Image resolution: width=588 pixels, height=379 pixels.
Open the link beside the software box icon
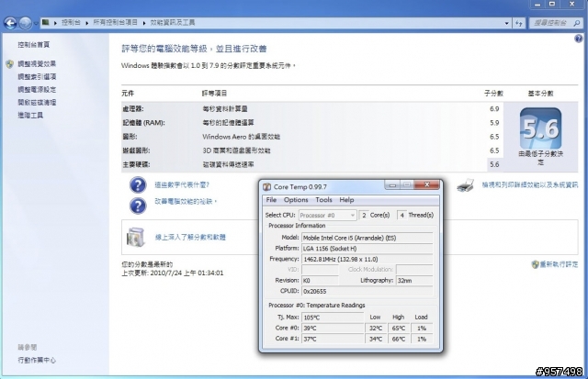tap(190, 237)
